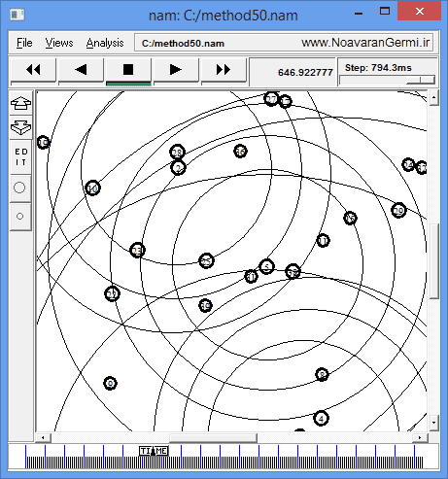Click the rewind button
This screenshot has width=448, height=479.
33,69
